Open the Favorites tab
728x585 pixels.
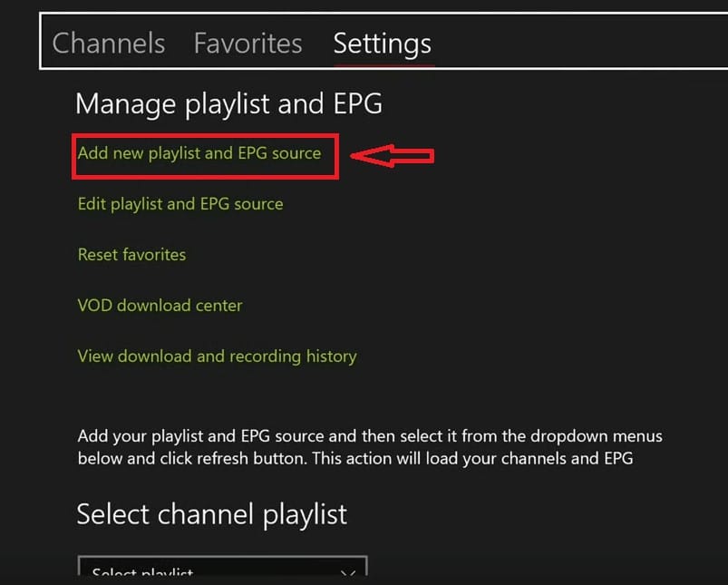[x=247, y=43]
